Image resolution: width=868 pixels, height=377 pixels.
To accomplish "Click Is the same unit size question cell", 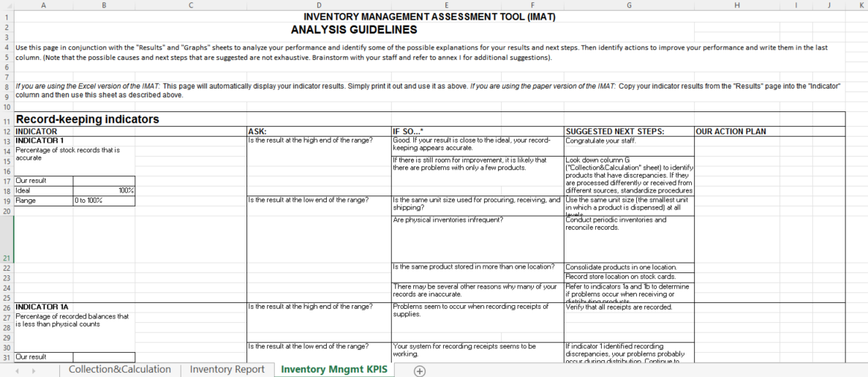I will pyautogui.click(x=478, y=205).
